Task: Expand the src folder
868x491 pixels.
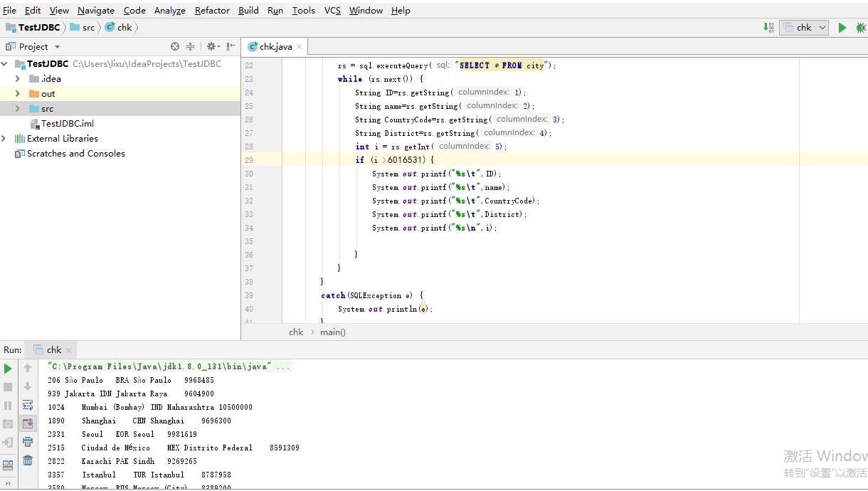Action: [18, 109]
